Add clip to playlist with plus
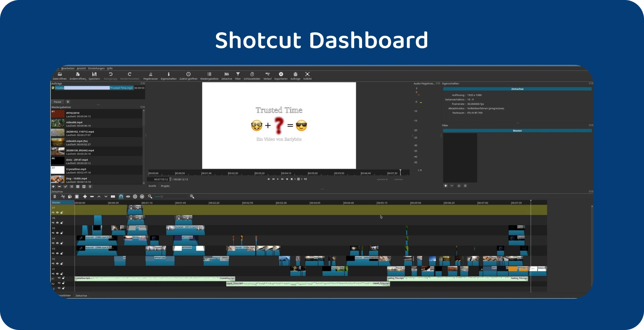 tap(53, 187)
